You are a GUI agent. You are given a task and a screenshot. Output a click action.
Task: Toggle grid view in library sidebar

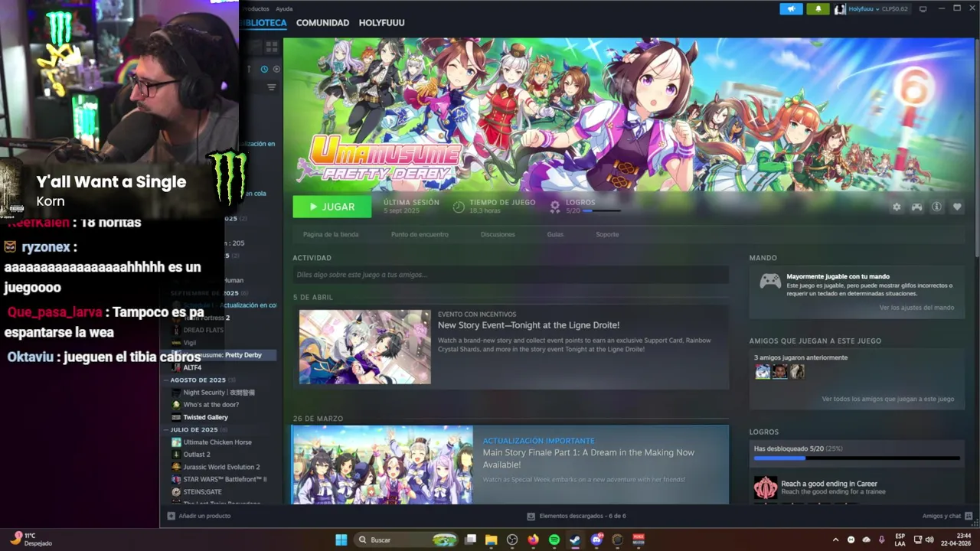click(x=271, y=47)
